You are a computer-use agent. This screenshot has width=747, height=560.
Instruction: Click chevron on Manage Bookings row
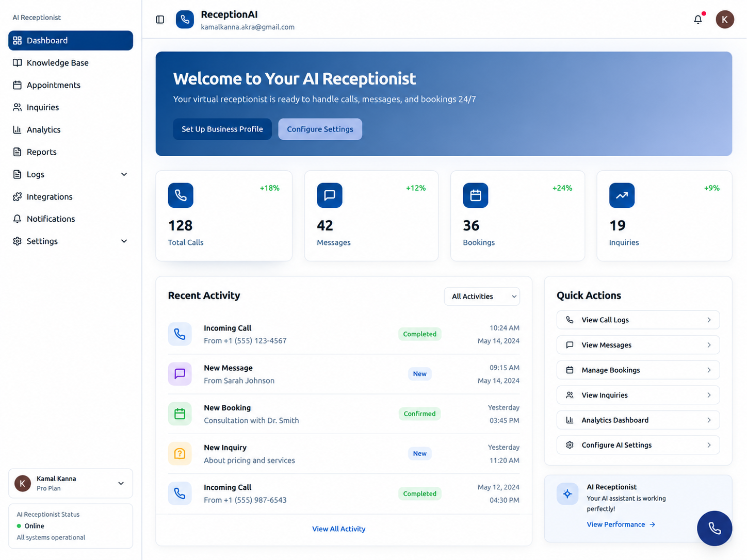(x=709, y=370)
